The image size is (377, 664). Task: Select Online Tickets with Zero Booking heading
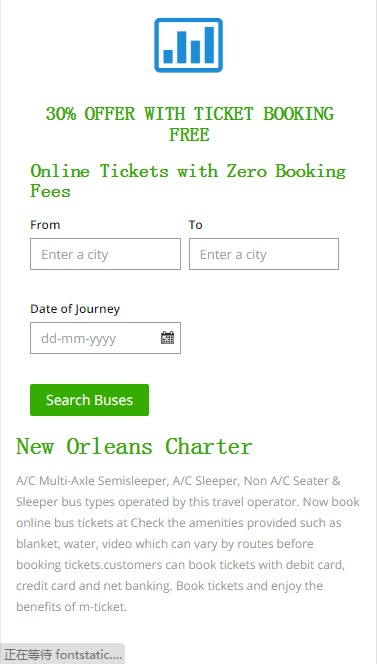tap(188, 171)
